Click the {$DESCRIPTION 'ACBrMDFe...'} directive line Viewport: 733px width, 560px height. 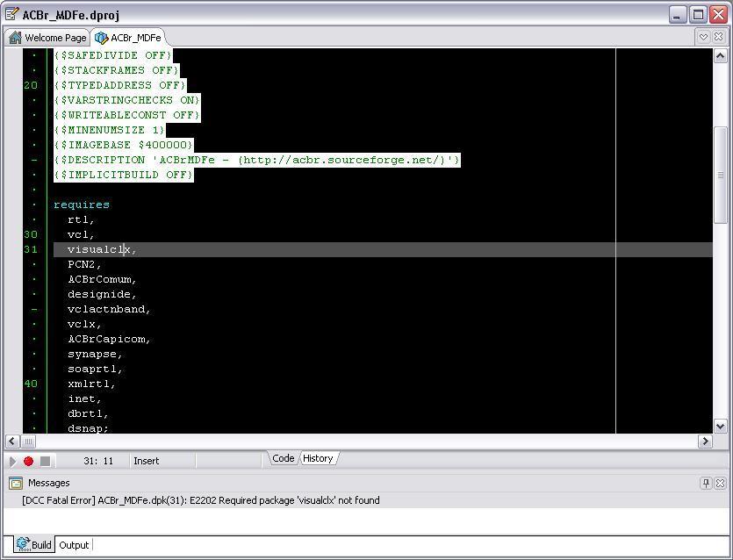coord(257,160)
